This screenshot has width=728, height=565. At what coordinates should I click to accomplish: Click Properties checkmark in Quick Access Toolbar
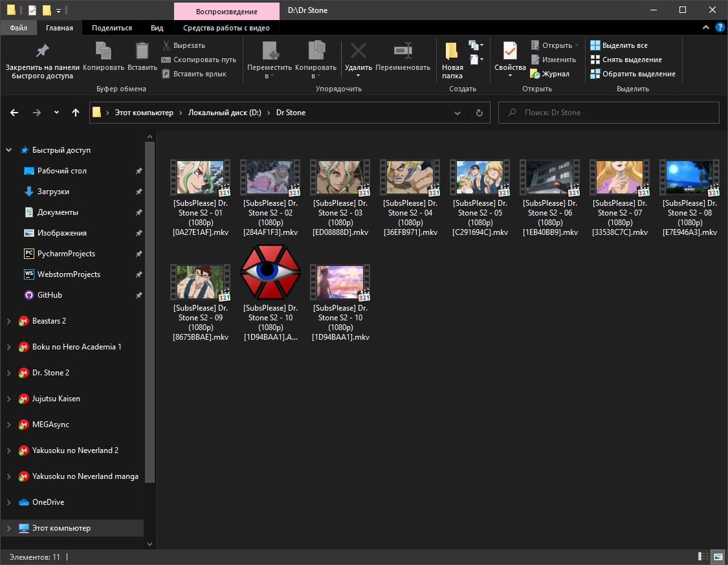click(32, 10)
